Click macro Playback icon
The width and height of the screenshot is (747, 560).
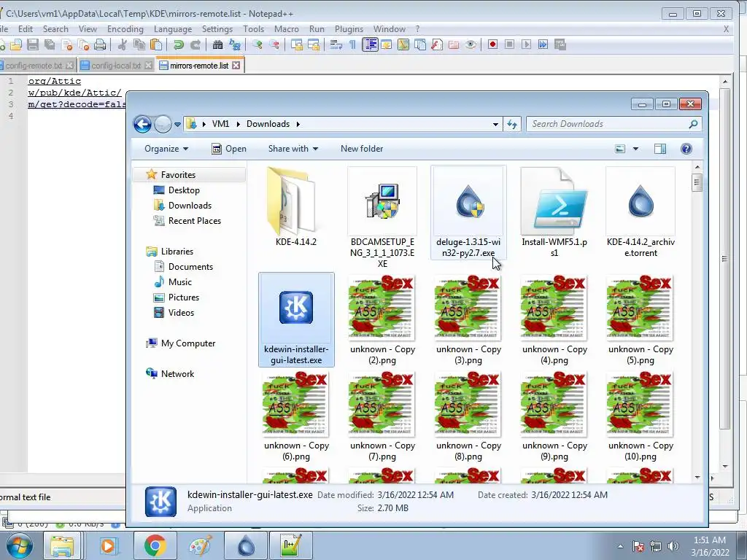526,44
